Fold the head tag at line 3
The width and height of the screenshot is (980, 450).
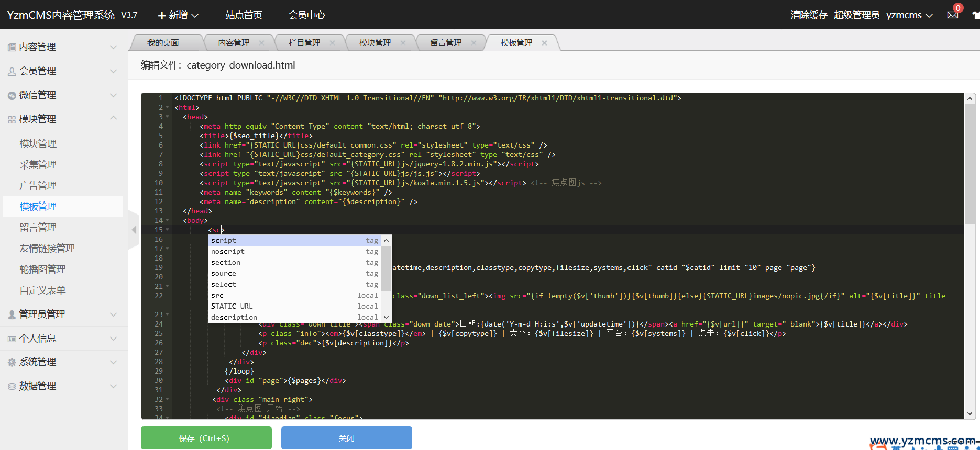coord(168,117)
